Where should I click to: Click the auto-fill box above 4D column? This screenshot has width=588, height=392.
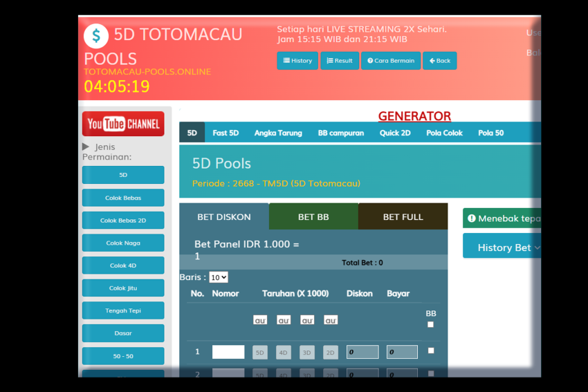pyautogui.click(x=284, y=320)
